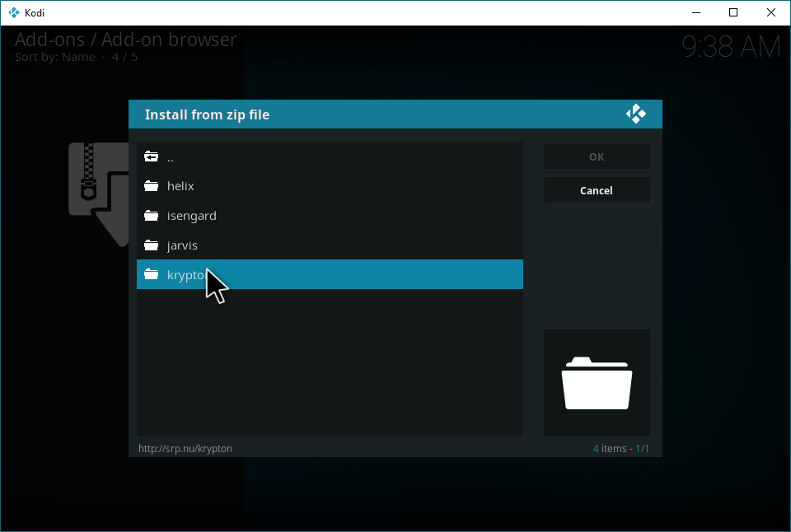Image resolution: width=791 pixels, height=532 pixels.
Task: Go up via the '..' parent entry
Action: coord(330,156)
